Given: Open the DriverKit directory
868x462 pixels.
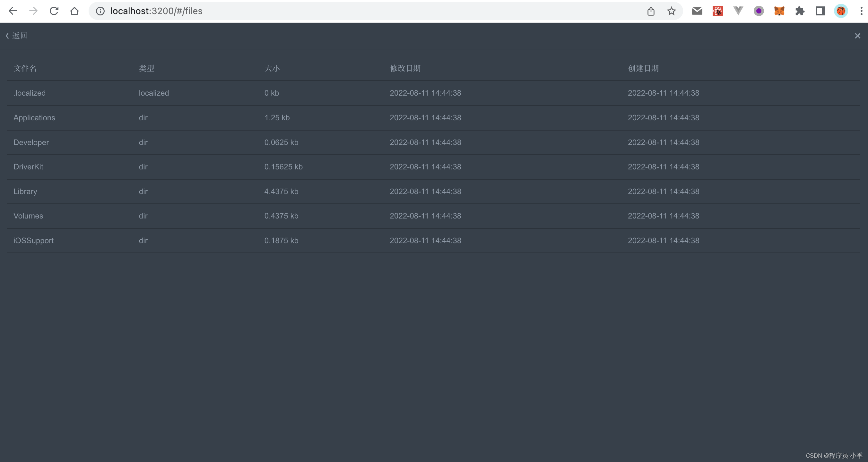Looking at the screenshot, I should pyautogui.click(x=28, y=167).
